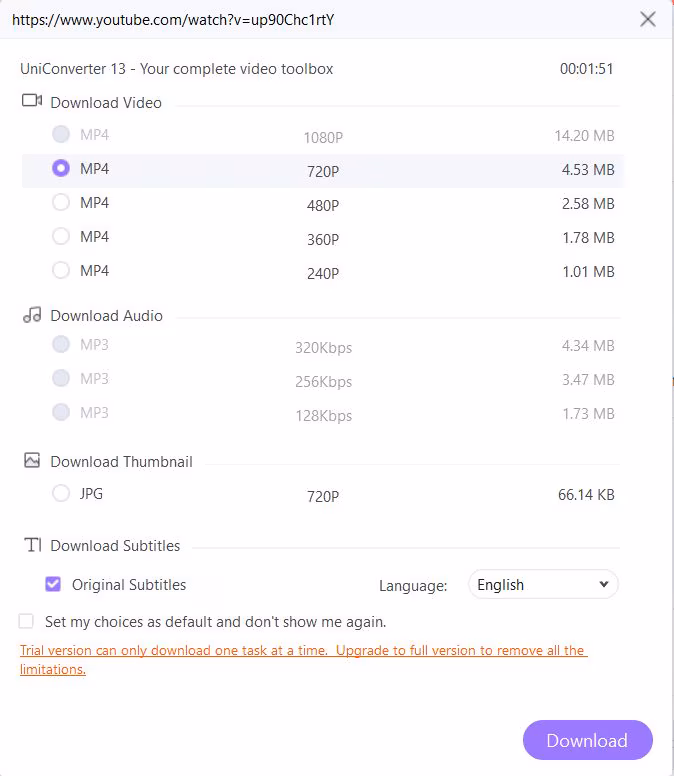The height and width of the screenshot is (776, 674).
Task: Select MP4 1080P video option
Action: 61,135
